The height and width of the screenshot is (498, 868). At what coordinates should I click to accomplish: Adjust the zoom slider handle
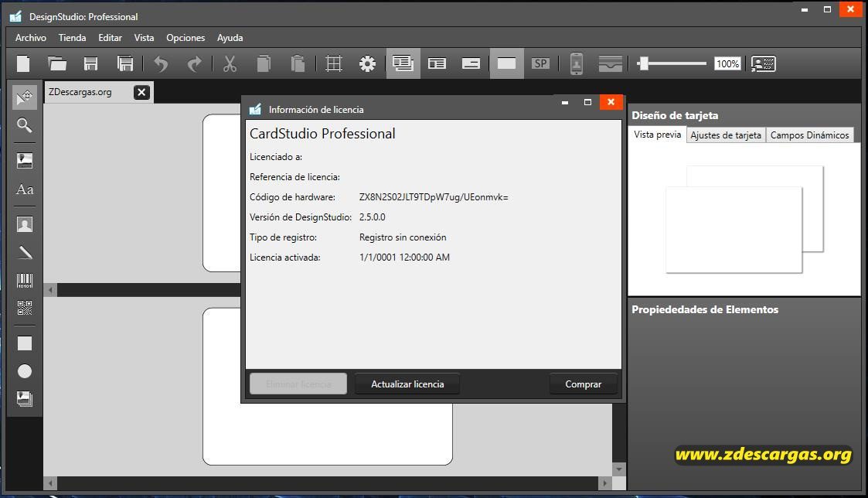[643, 63]
